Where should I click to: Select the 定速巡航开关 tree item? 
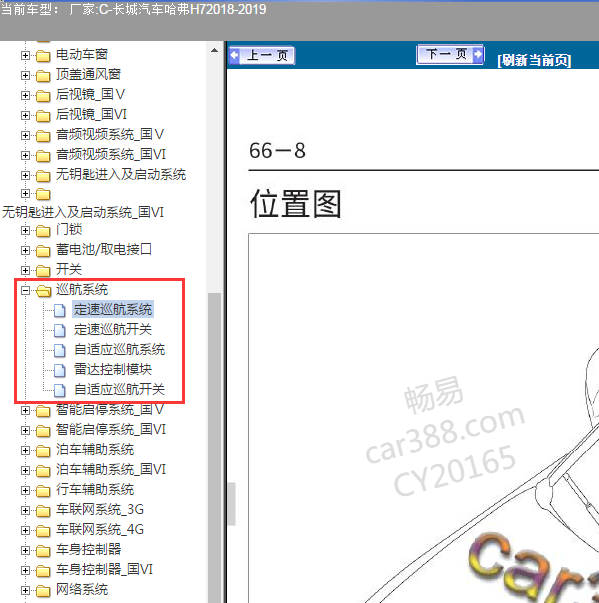coord(113,329)
